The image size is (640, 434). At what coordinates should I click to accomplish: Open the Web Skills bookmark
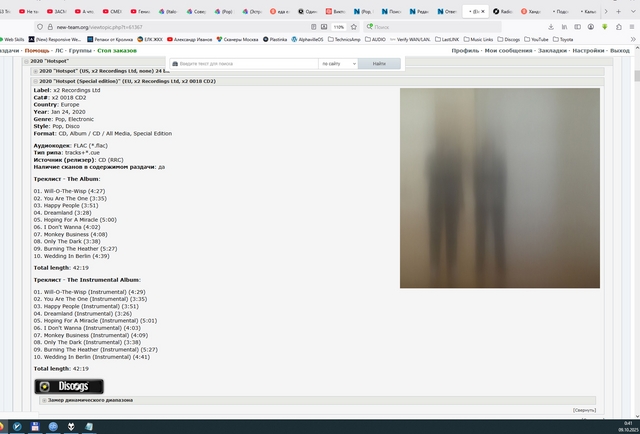[14, 39]
